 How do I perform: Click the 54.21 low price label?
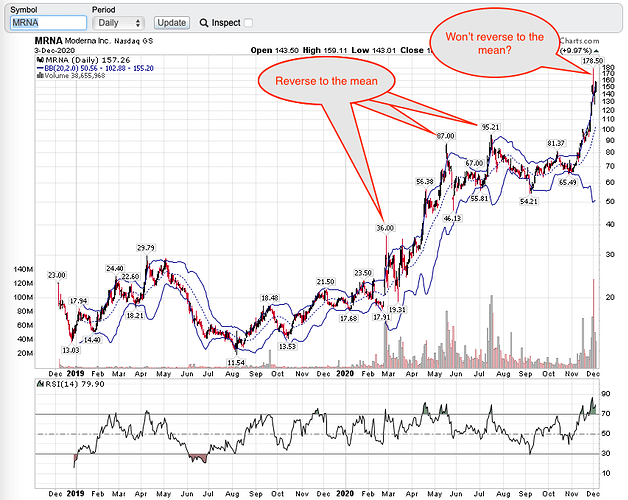529,202
